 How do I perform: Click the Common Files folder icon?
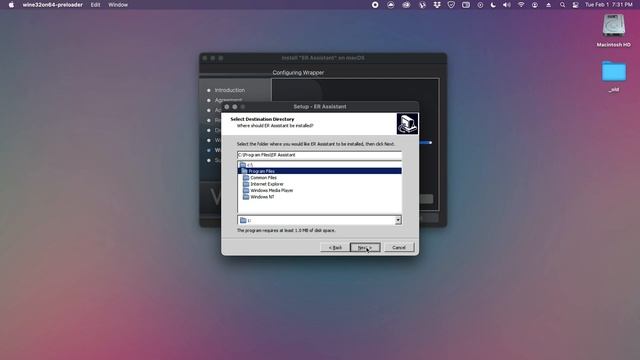246,178
